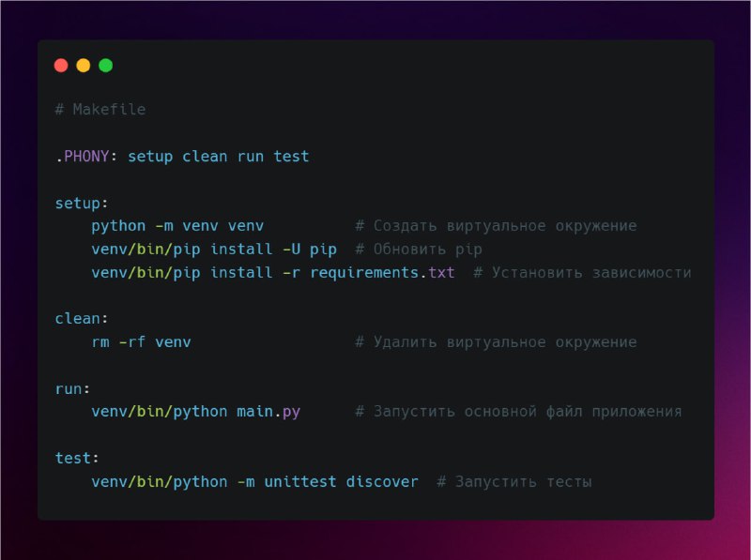Click the 'rm -rf venv' command
Viewport: 751px width, 560px height.
pos(142,342)
